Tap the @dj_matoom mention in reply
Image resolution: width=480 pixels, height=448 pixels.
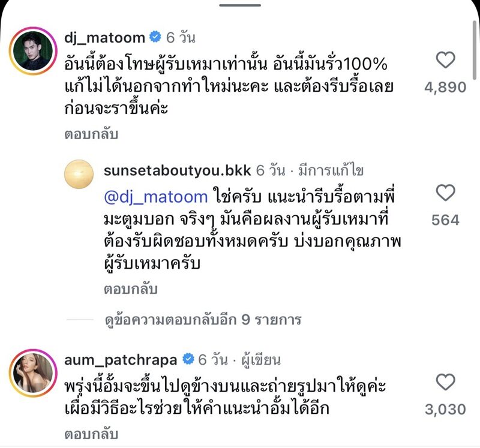coord(156,197)
